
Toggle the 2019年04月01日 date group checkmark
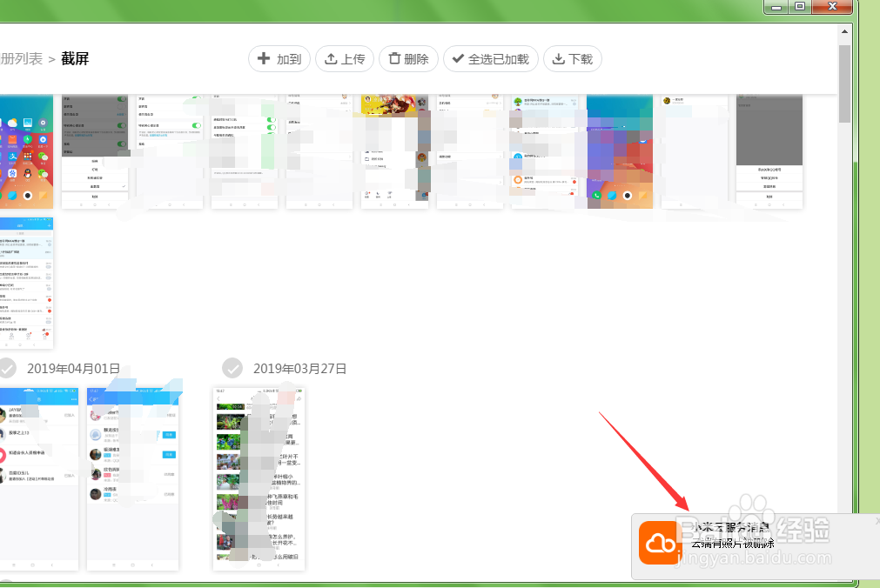7,369
